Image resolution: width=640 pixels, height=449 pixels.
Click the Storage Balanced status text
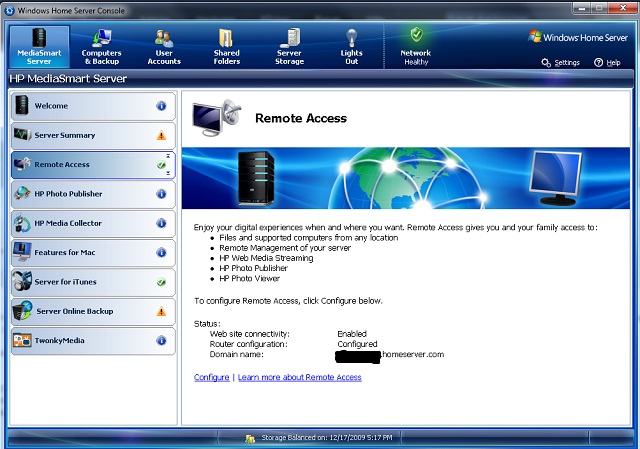pos(327,438)
